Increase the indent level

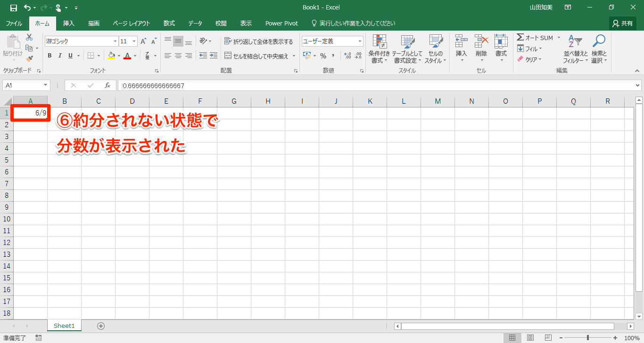point(214,56)
